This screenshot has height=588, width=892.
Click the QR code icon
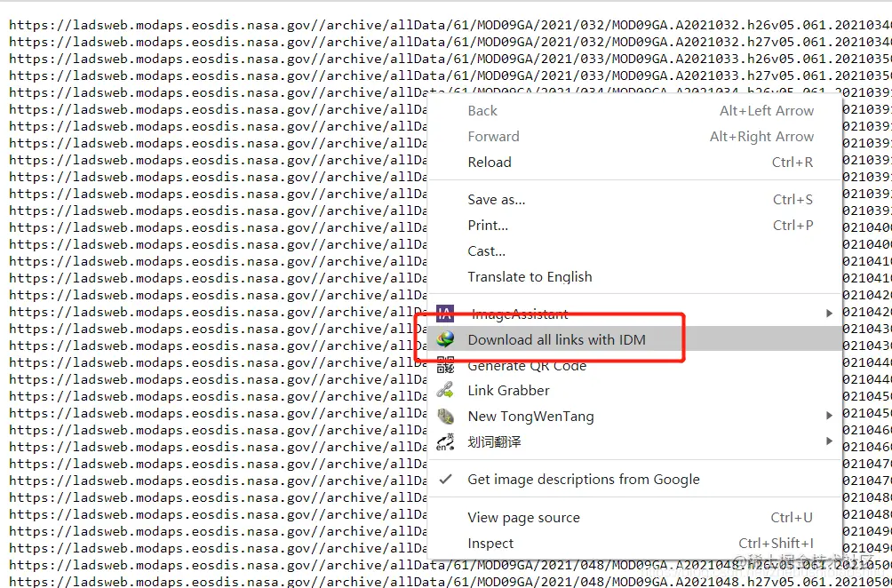pos(445,365)
